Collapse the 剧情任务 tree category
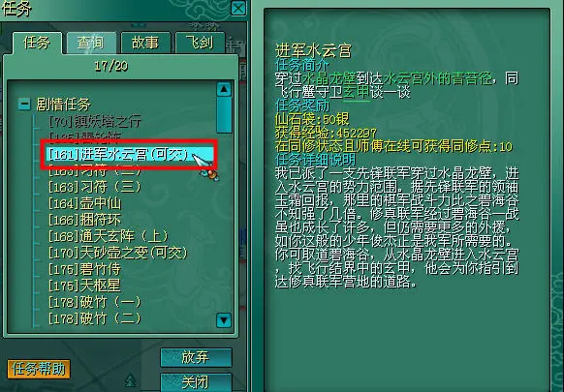This screenshot has width=564, height=392. (24, 105)
